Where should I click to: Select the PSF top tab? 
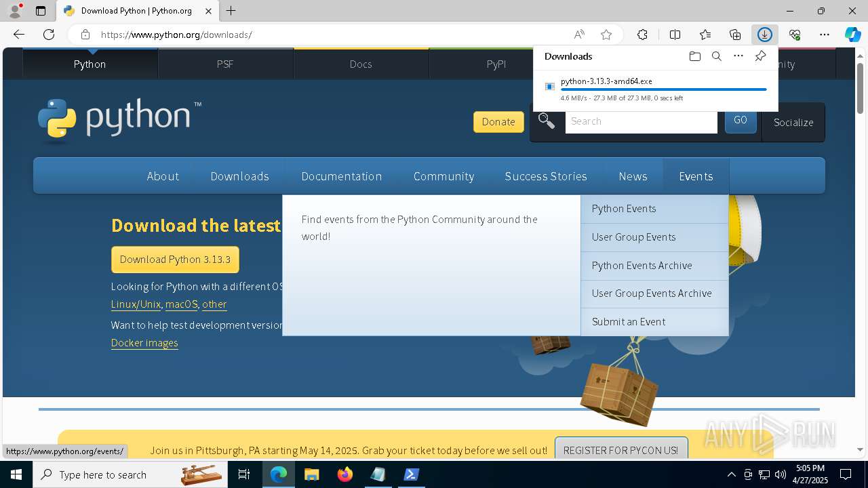[225, 64]
